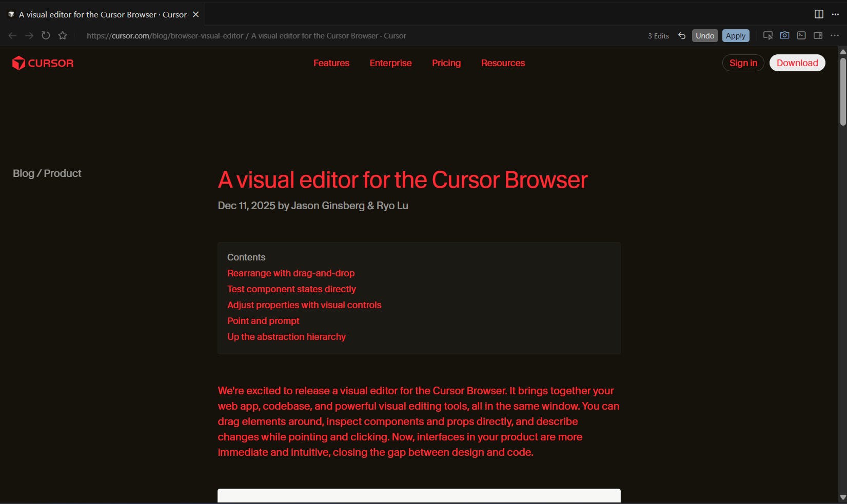Click the Sign in button
This screenshot has width=847, height=504.
click(x=743, y=63)
